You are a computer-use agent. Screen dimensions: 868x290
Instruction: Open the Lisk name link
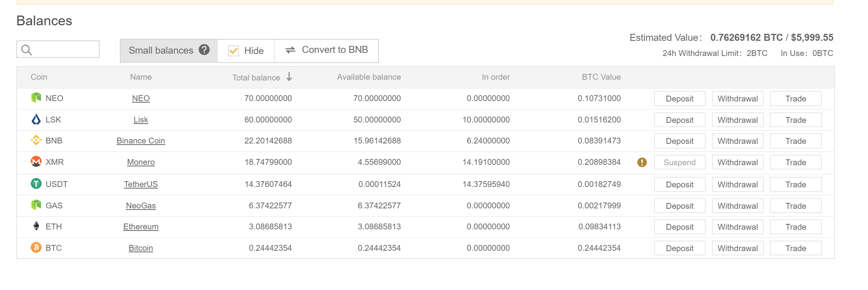click(x=141, y=120)
